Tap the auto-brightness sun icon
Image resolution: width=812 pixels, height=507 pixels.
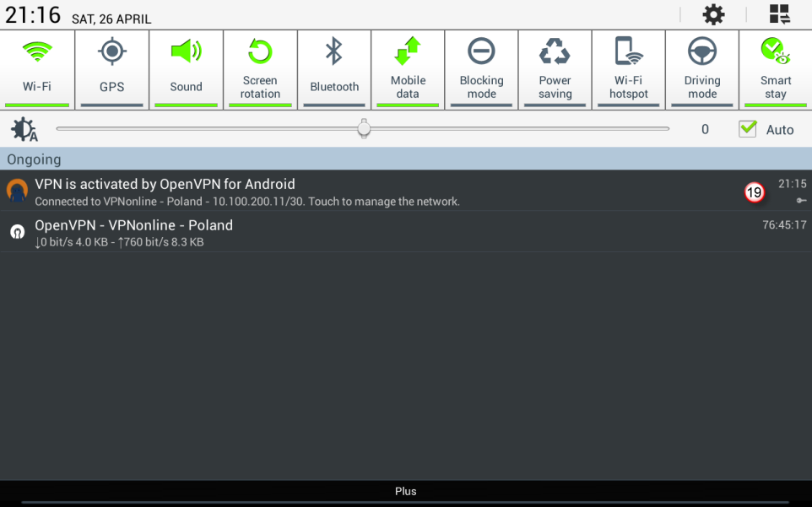click(x=24, y=129)
